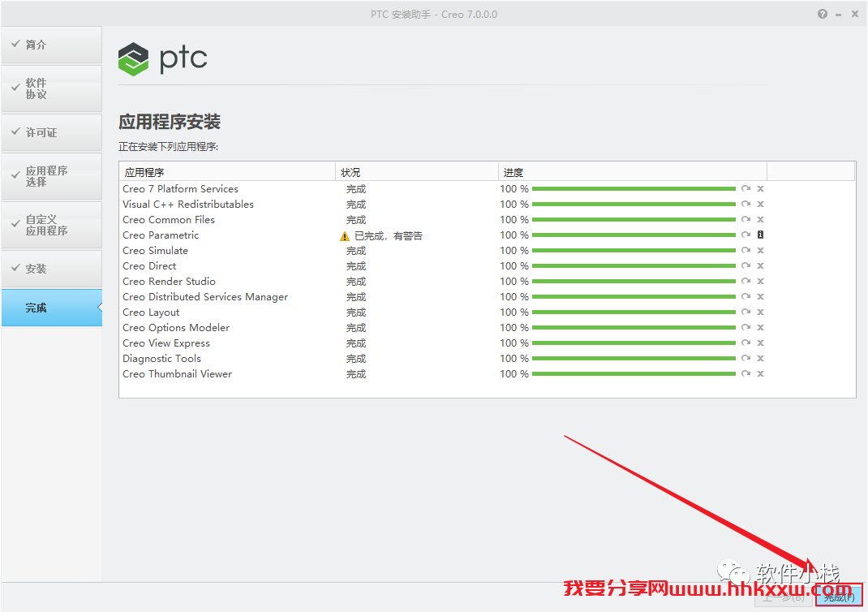Retry icon in Creo Simulate row

(746, 250)
